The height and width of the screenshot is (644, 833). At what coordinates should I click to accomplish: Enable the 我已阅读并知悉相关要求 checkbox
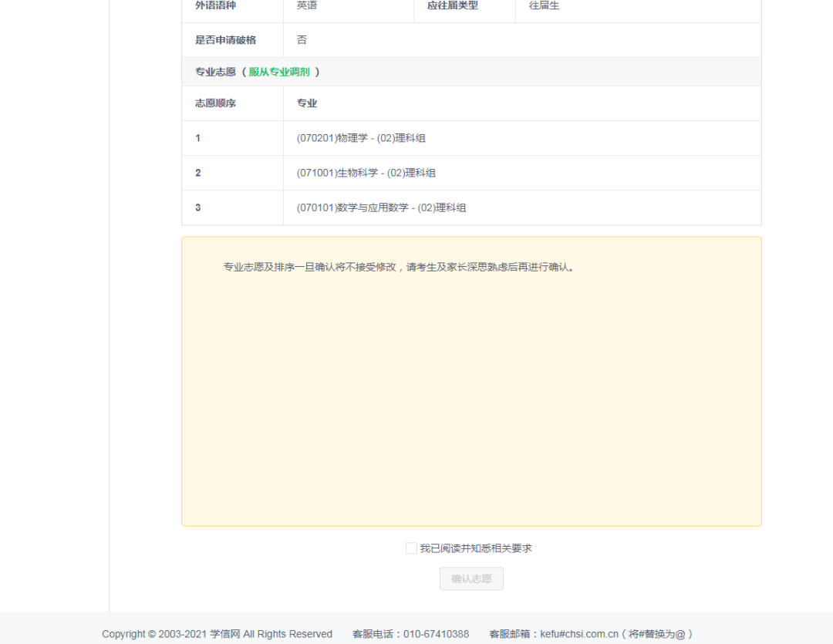pyautogui.click(x=412, y=548)
